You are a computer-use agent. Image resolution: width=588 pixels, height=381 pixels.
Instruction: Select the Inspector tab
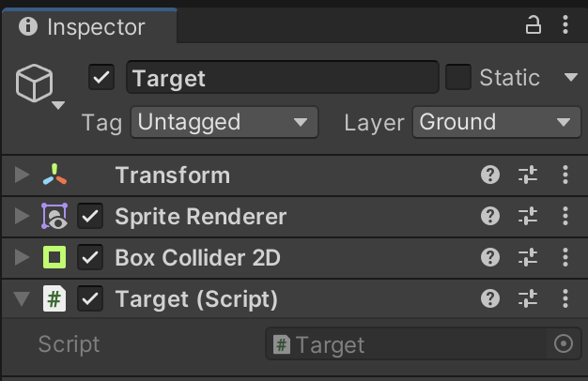click(x=85, y=27)
